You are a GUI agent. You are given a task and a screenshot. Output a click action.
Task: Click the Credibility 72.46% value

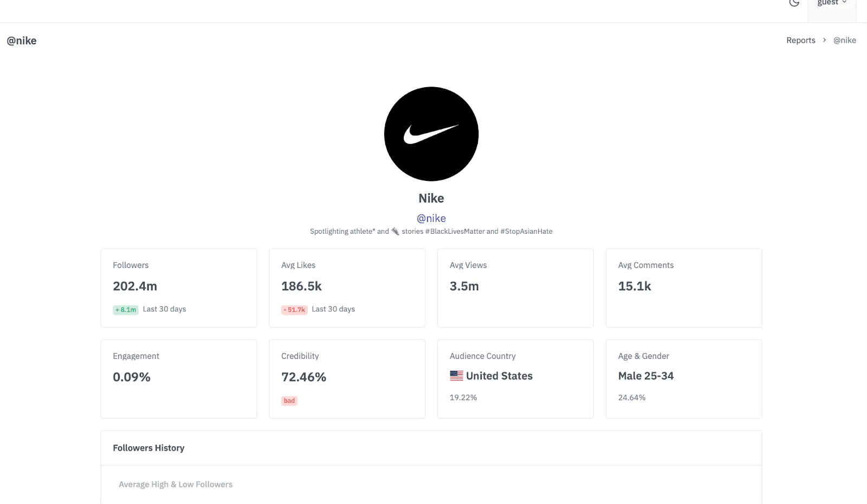303,377
